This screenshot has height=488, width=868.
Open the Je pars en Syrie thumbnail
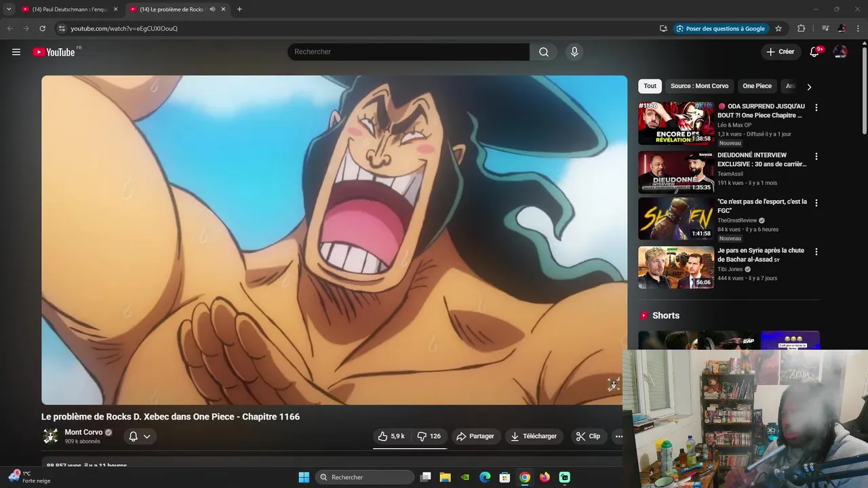click(676, 268)
